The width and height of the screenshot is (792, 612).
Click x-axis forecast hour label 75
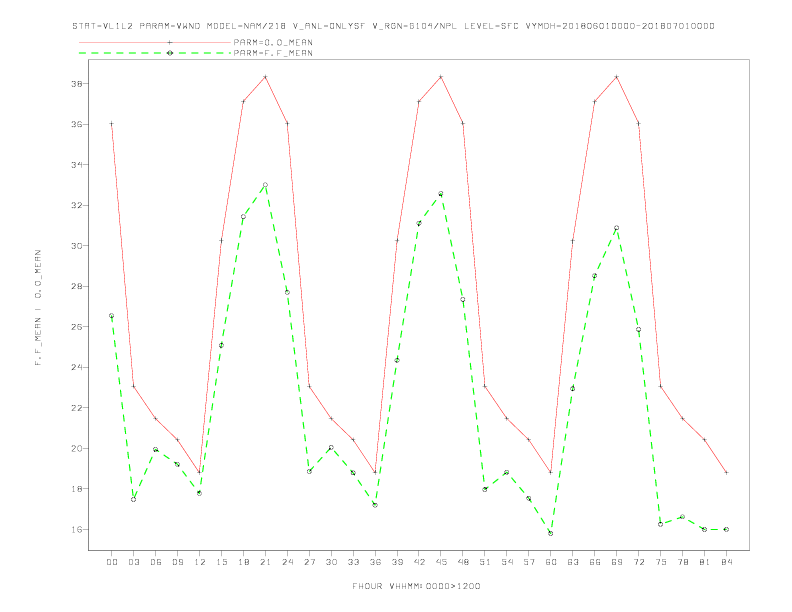coord(661,562)
